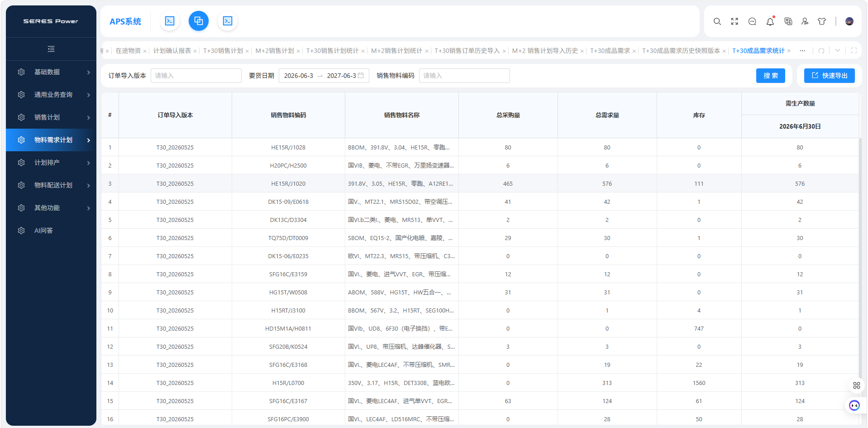The height and width of the screenshot is (428, 868).
Task: Open the user settings person icon
Action: 805,21
